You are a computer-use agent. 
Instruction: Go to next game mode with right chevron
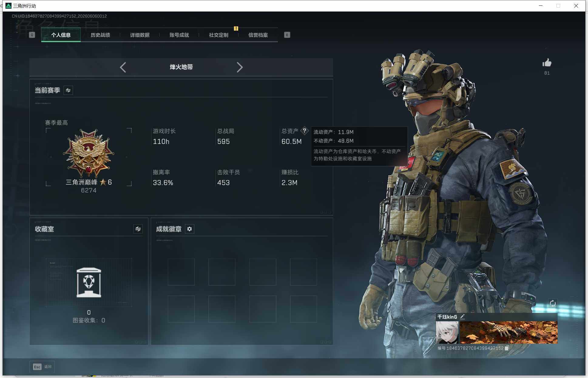240,67
